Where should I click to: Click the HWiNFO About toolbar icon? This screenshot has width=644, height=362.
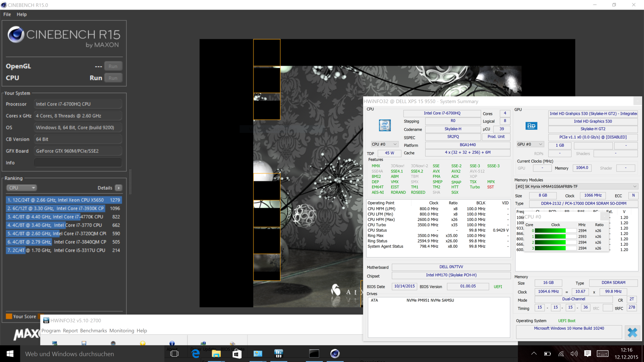(172, 343)
